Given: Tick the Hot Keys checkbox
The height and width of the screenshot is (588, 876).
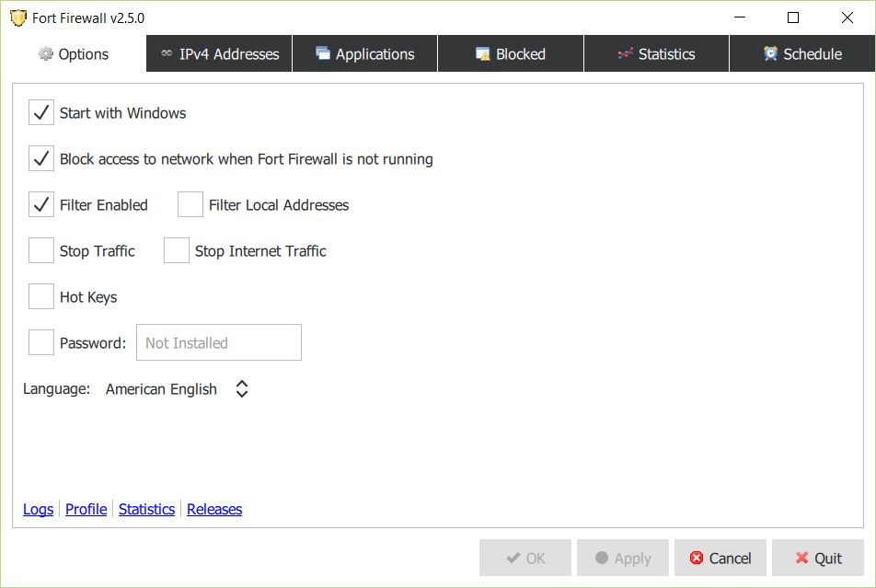Looking at the screenshot, I should (x=41, y=297).
